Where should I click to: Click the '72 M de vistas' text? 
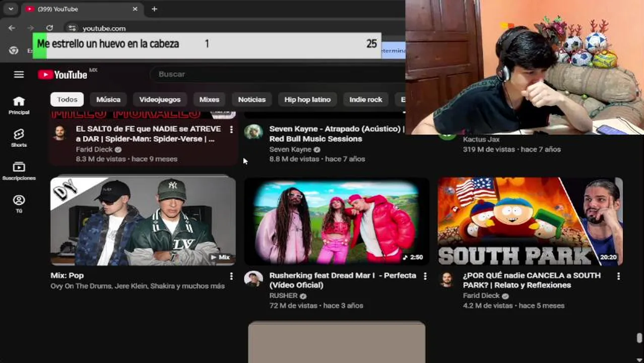tap(293, 306)
